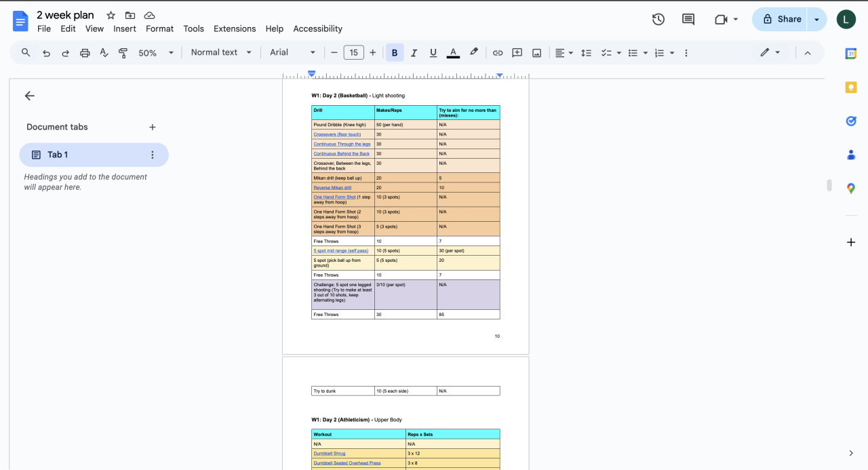Click the font size input field
The height and width of the screenshot is (470, 868).
(x=353, y=53)
